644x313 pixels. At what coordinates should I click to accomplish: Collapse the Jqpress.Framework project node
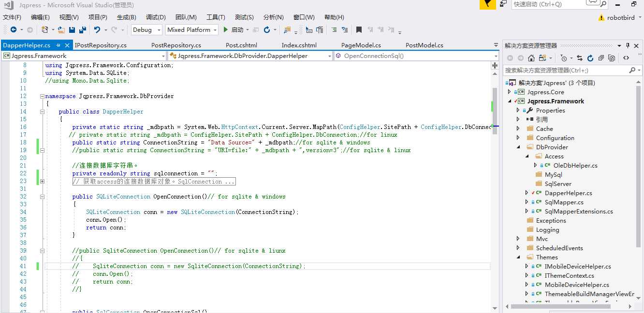(x=509, y=101)
